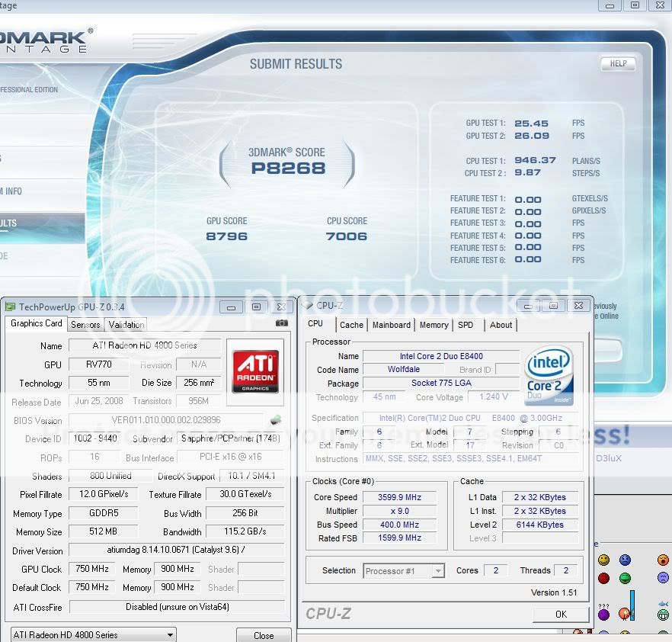The image size is (672, 642).
Task: Open the Validation tab in GPU-Z
Action: point(126,324)
